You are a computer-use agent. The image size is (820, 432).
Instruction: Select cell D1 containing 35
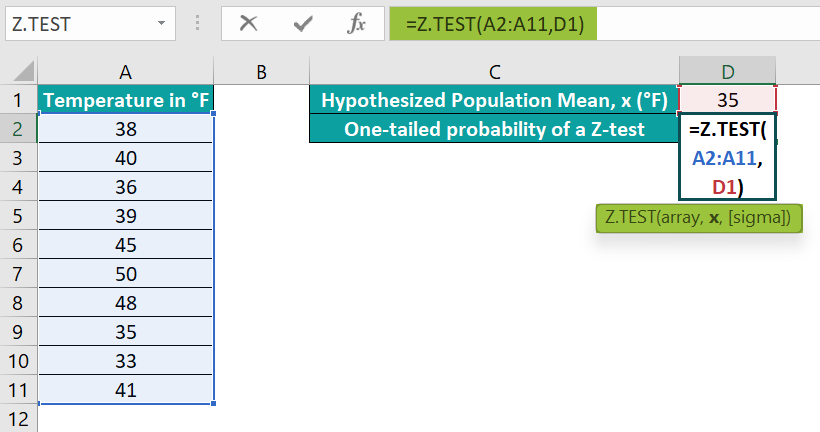pyautogui.click(x=727, y=99)
